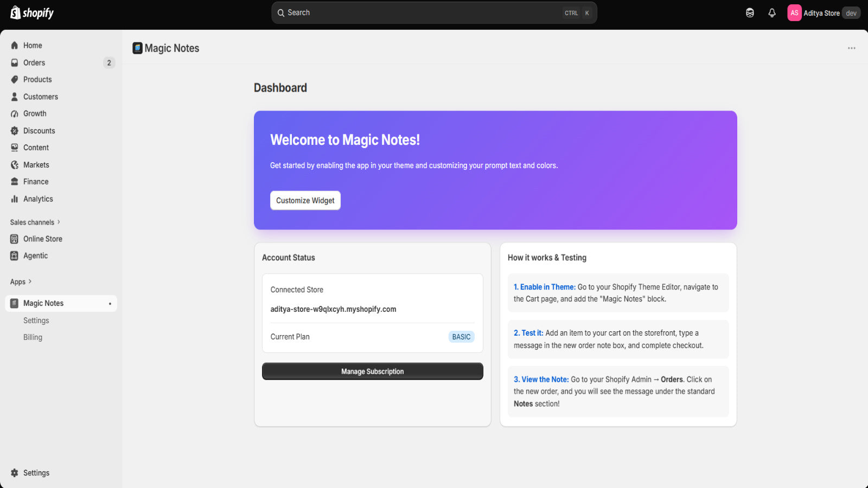Image resolution: width=868 pixels, height=488 pixels.
Task: Open Orders in the sidebar
Action: click(x=61, y=63)
